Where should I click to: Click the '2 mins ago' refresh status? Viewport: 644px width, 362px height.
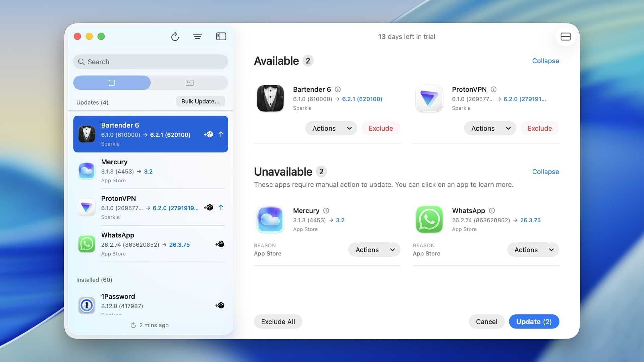click(150, 325)
